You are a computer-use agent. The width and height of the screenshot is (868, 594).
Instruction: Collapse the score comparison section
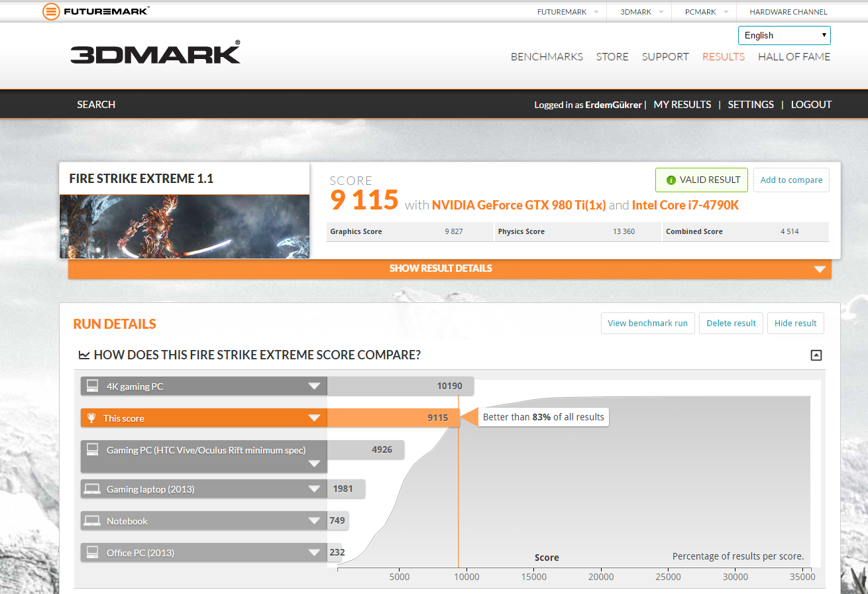(816, 355)
